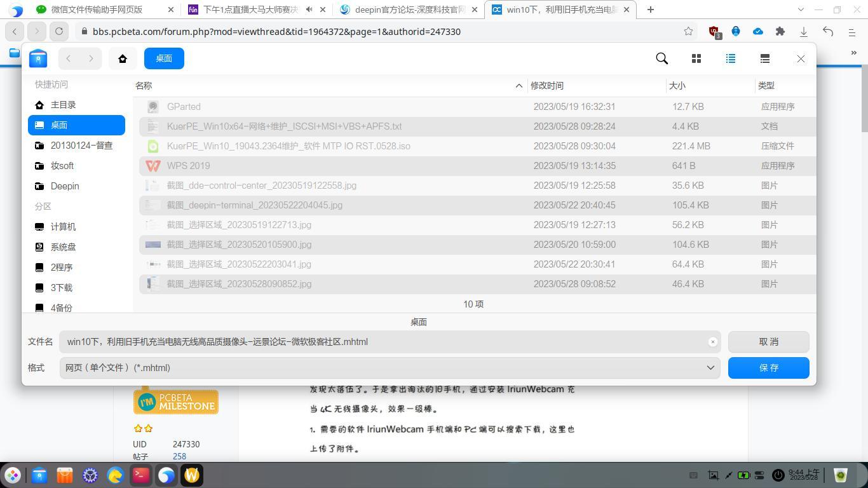The height and width of the screenshot is (488, 868).
Task: Open a new browser tab
Action: 650,10
